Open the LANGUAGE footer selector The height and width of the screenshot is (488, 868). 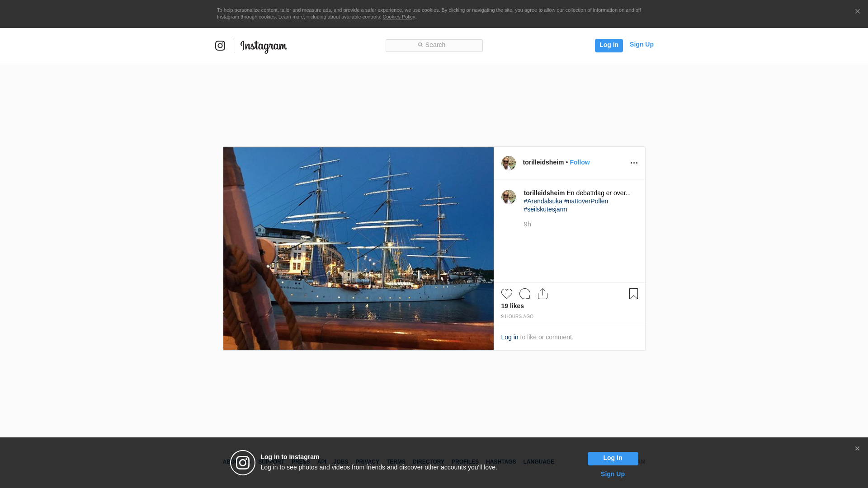(538, 462)
